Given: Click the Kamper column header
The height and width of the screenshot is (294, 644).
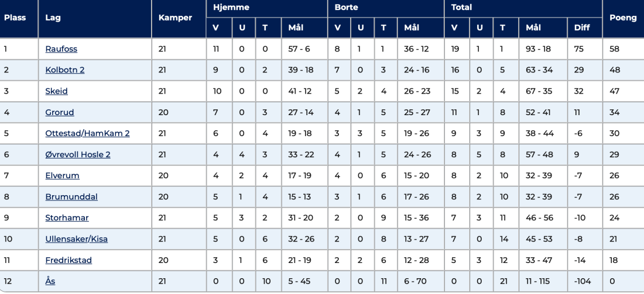Looking at the screenshot, I should pyautogui.click(x=175, y=18).
